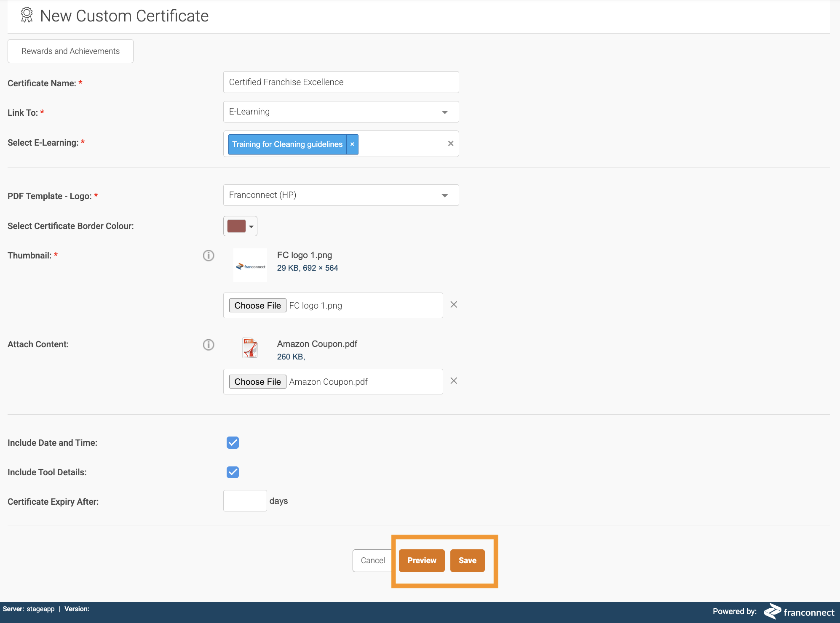Click the certificate ribbon icon beside the page title

[x=27, y=15]
